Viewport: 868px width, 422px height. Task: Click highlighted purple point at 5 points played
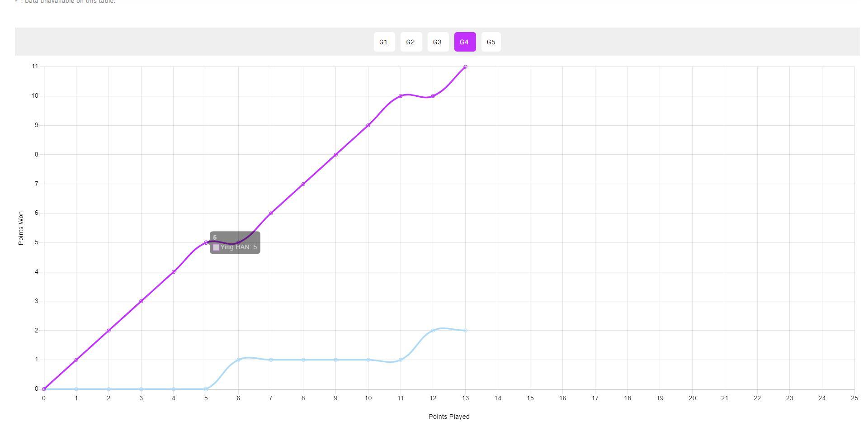(206, 243)
